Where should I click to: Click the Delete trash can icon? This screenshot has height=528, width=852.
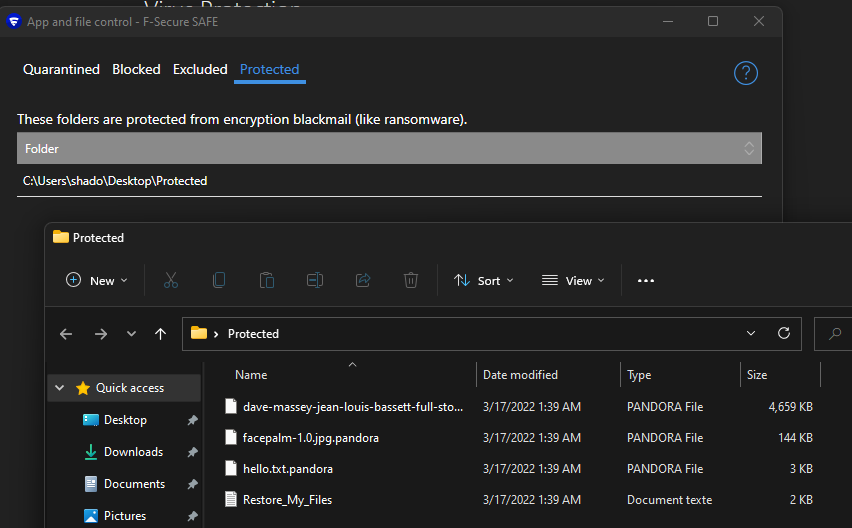(411, 280)
